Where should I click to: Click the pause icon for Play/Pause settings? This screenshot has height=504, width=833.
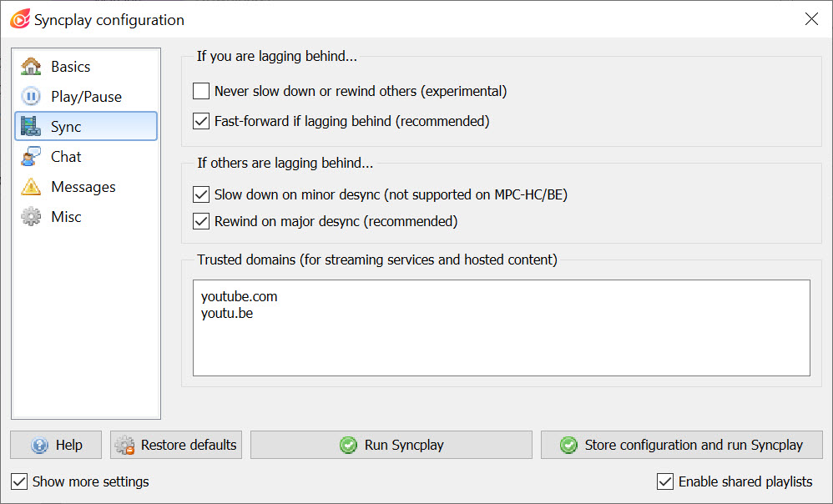(31, 97)
